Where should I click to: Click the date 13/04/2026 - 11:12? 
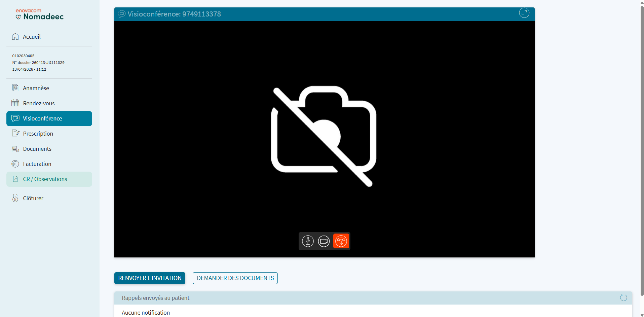pyautogui.click(x=29, y=69)
